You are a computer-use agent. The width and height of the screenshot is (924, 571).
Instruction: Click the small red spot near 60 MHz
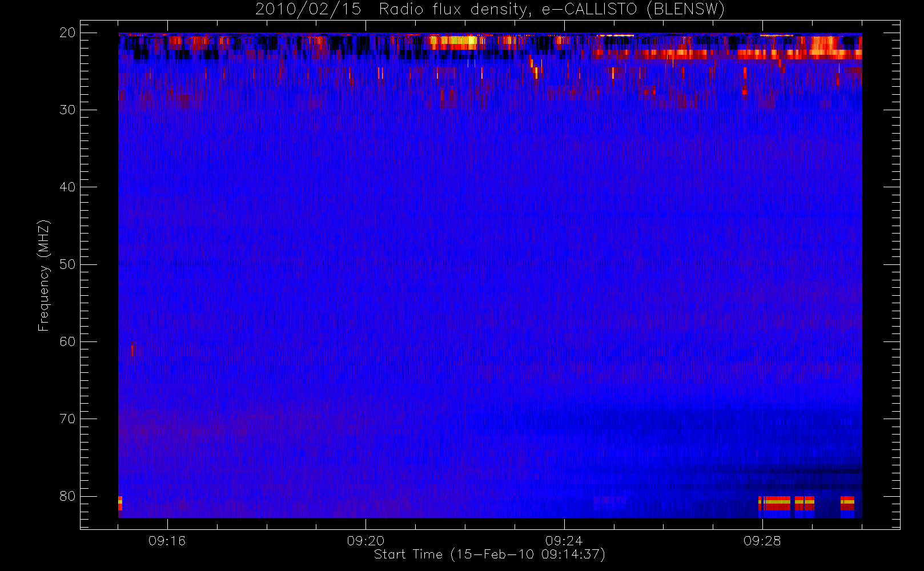click(x=132, y=349)
